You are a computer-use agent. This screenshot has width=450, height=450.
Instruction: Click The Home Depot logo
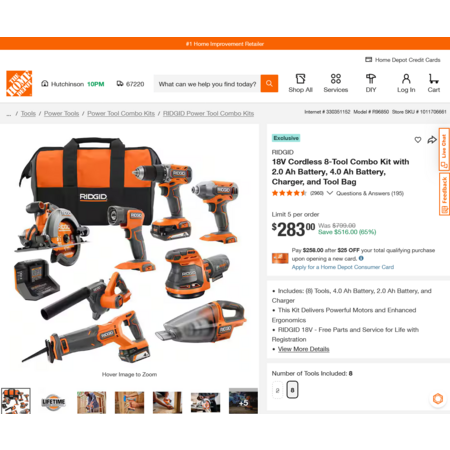tap(19, 83)
